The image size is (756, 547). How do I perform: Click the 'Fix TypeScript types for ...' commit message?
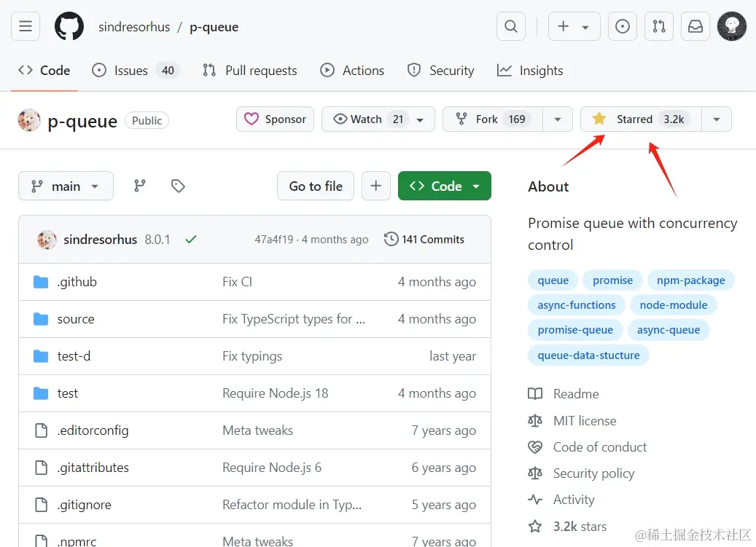(294, 319)
